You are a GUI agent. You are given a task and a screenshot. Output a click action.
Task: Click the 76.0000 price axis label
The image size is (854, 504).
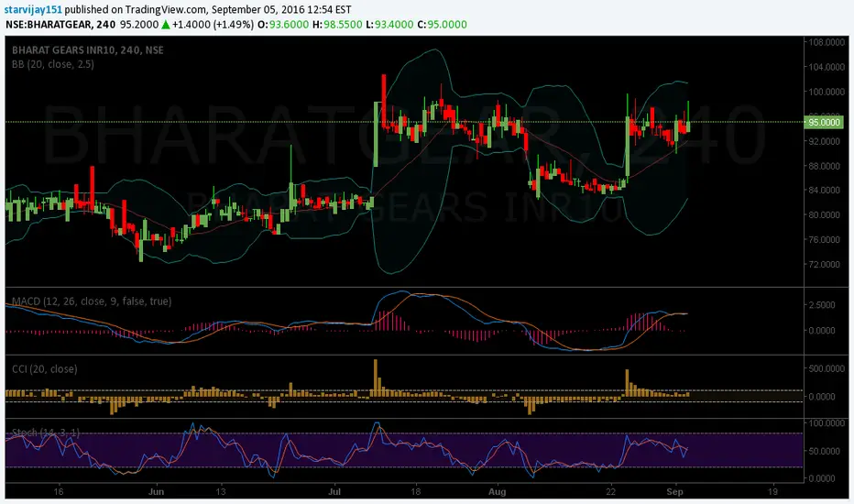click(x=824, y=240)
